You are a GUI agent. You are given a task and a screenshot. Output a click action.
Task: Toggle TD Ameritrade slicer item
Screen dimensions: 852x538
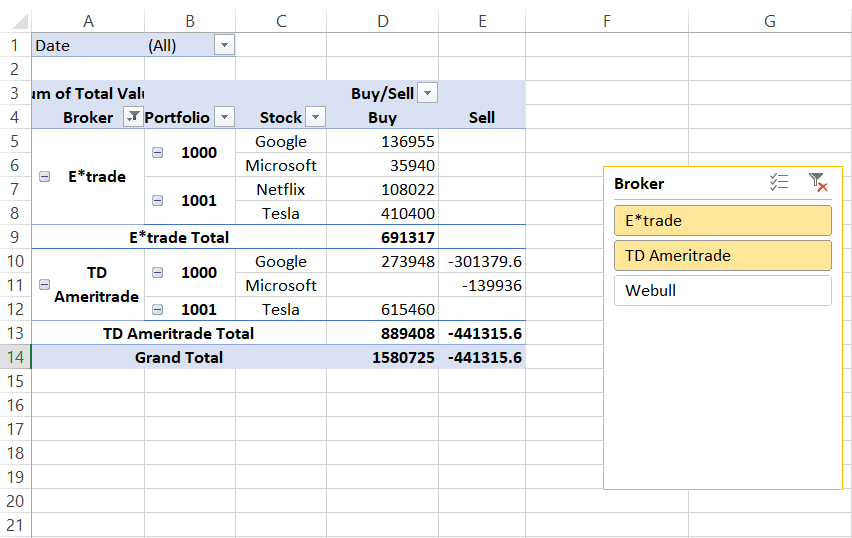pyautogui.click(x=722, y=256)
